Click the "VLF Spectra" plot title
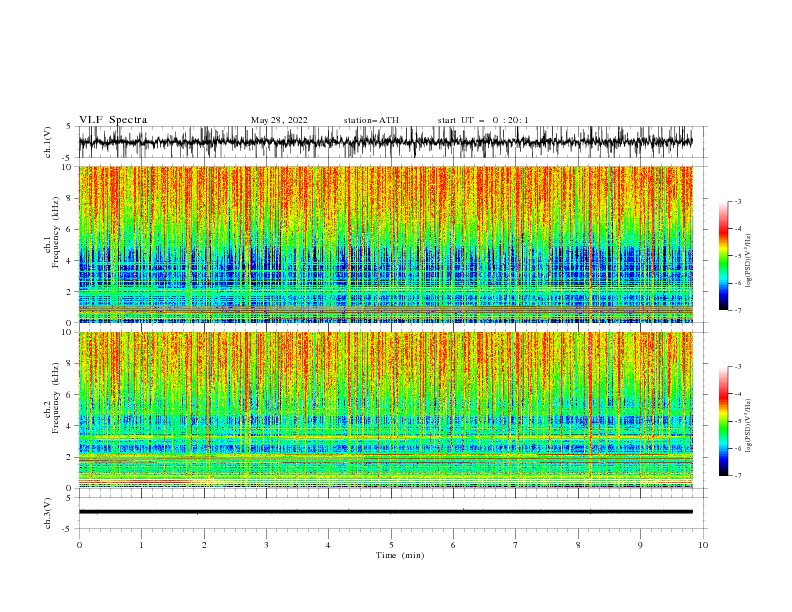Image resolution: width=792 pixels, height=612 pixels. click(113, 120)
